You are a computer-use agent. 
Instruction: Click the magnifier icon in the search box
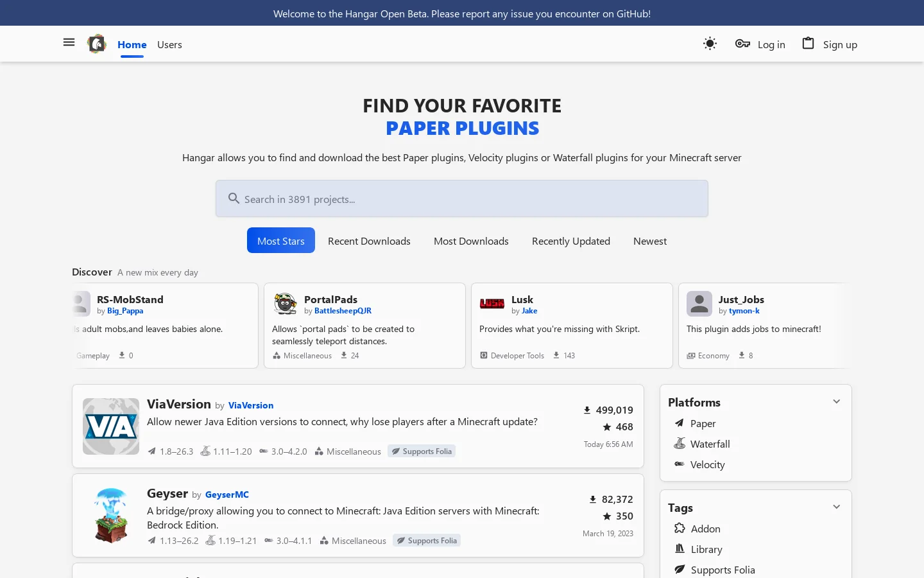coord(234,198)
